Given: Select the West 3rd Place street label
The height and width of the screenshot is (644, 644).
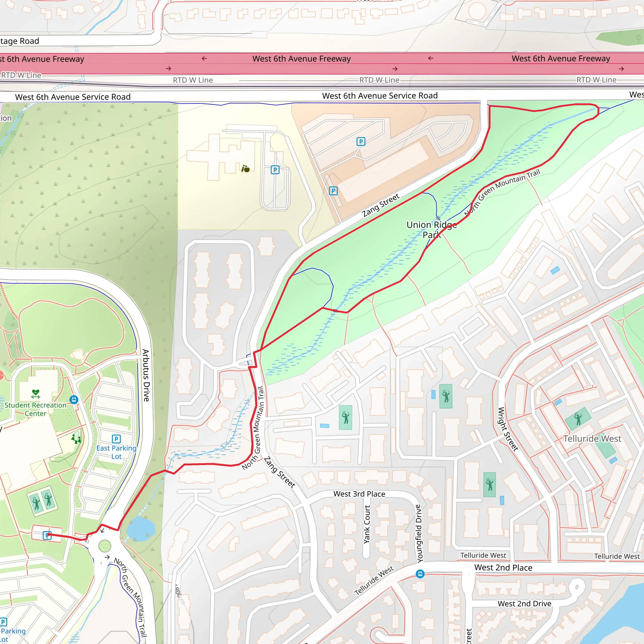Looking at the screenshot, I should click(x=359, y=494).
